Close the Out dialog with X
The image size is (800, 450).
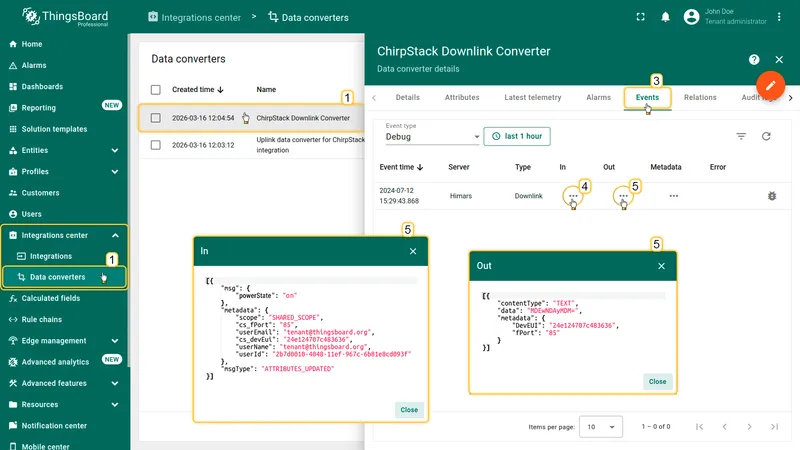661,266
